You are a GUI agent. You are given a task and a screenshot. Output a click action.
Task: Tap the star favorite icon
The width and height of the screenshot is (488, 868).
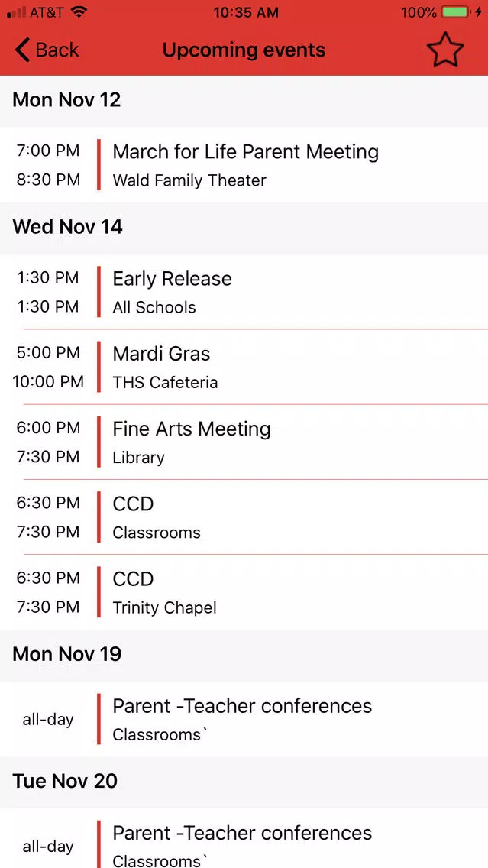pyautogui.click(x=444, y=50)
